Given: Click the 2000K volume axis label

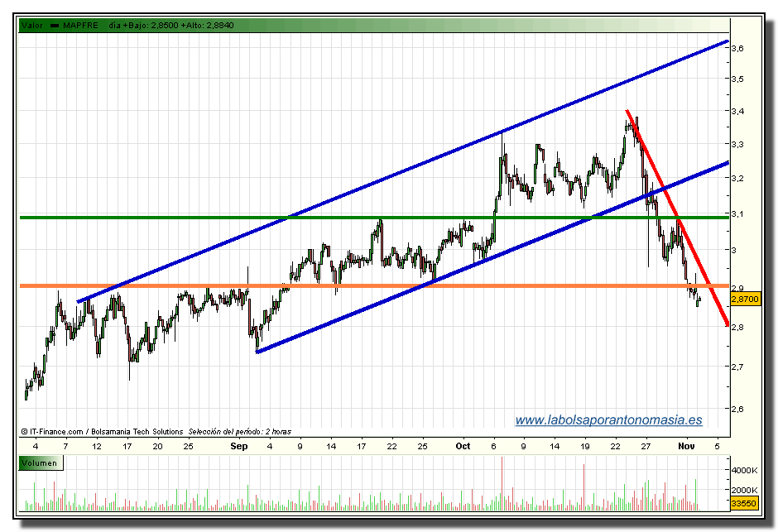Looking at the screenshot, I should point(744,490).
